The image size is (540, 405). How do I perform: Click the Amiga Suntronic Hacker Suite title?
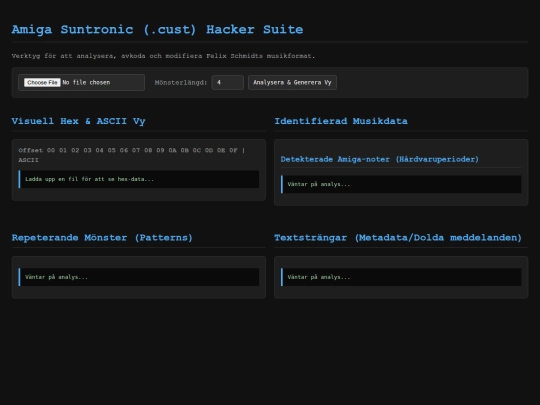(x=157, y=30)
